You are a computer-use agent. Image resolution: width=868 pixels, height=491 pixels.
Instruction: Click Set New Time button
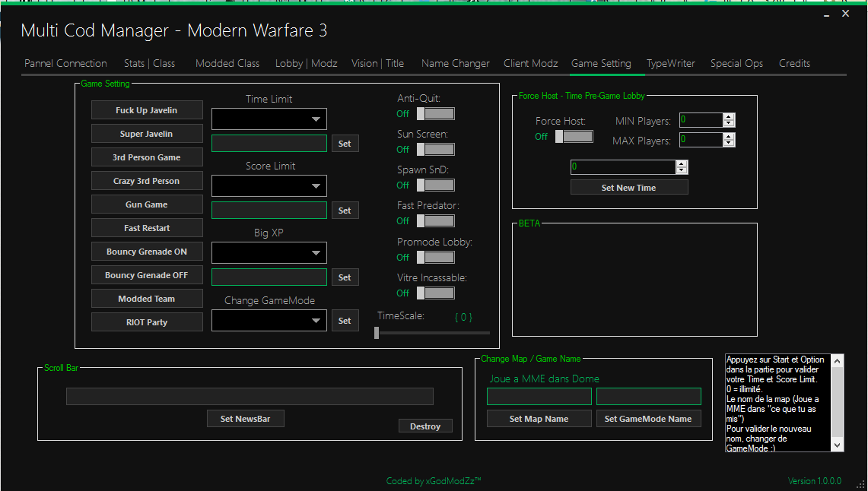click(629, 188)
